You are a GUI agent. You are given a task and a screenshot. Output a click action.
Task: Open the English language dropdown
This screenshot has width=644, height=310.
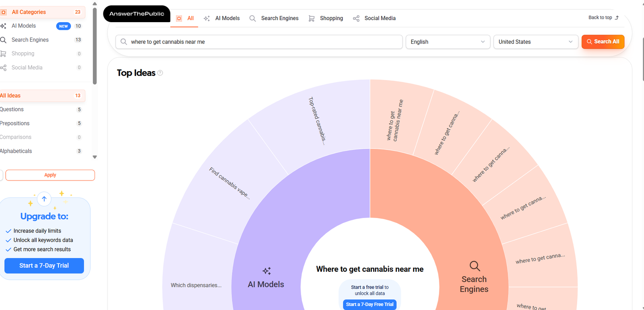coord(448,42)
